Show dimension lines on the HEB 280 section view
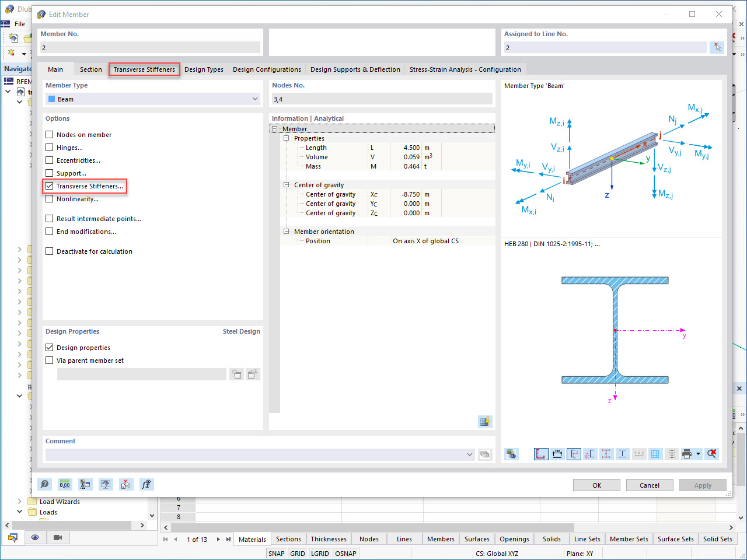The image size is (747, 560). tap(557, 454)
